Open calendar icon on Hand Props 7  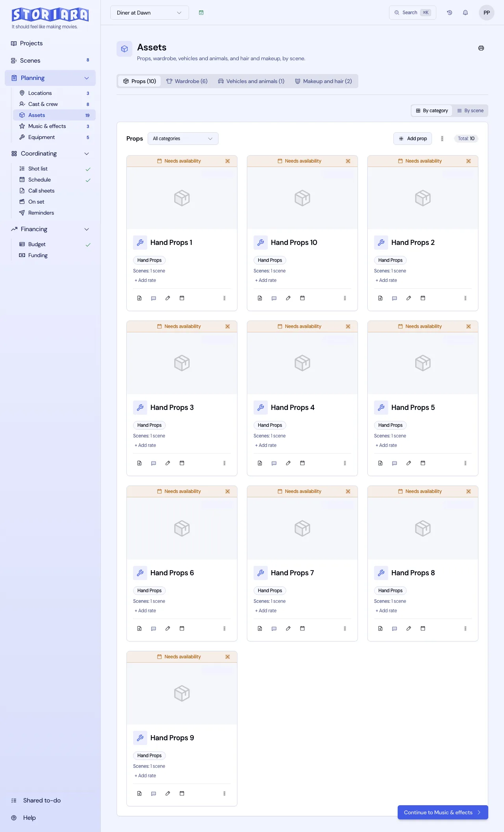pos(302,628)
